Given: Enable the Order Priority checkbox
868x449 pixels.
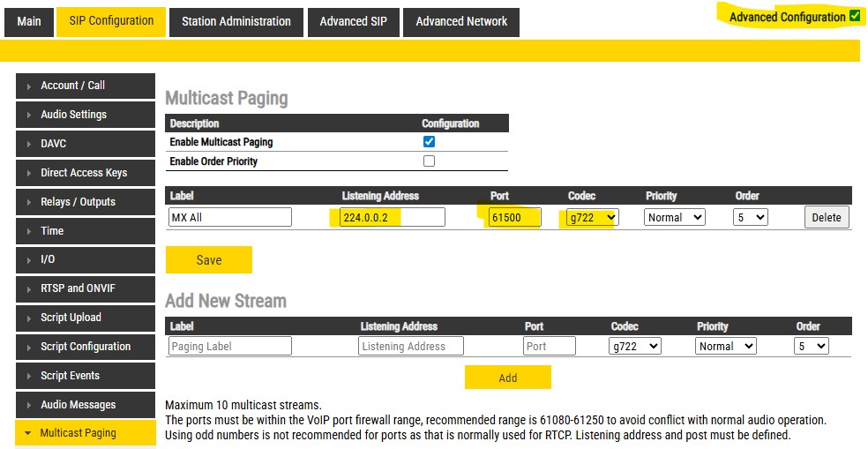Looking at the screenshot, I should 429,161.
